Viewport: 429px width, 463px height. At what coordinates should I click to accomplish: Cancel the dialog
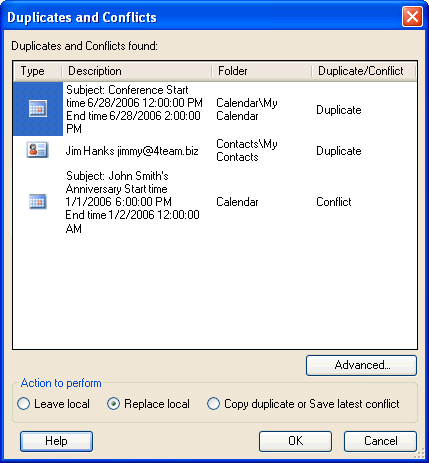[380, 441]
